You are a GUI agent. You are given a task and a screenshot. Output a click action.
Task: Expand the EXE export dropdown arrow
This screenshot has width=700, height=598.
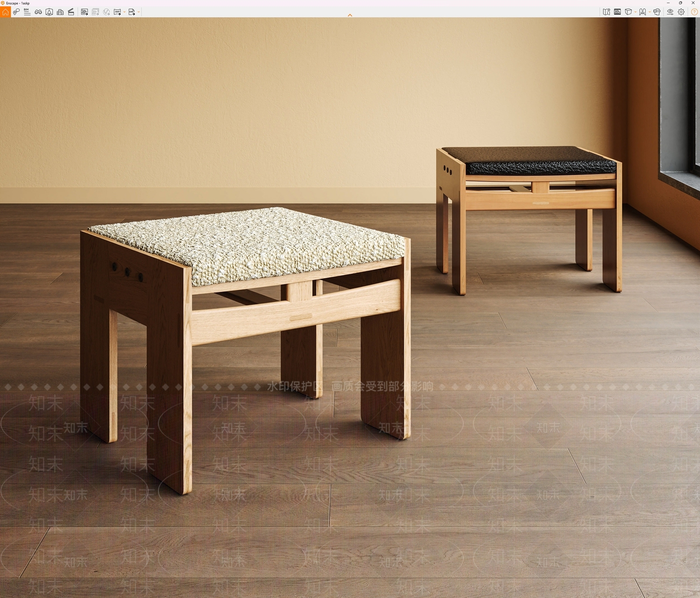coord(139,12)
